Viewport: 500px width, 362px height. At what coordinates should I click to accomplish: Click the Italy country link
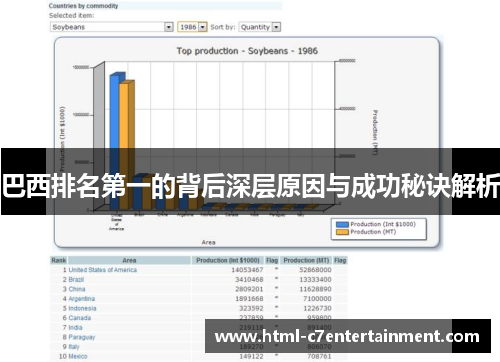pos(74,347)
